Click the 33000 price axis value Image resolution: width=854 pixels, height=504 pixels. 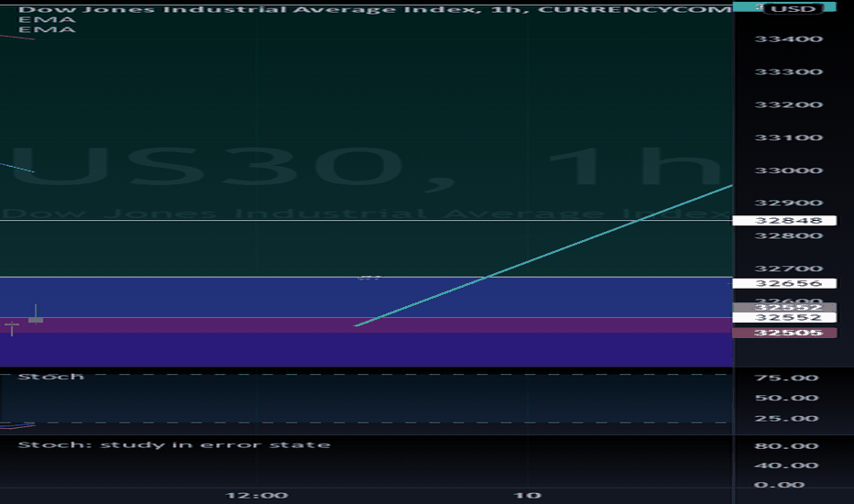coord(788,170)
